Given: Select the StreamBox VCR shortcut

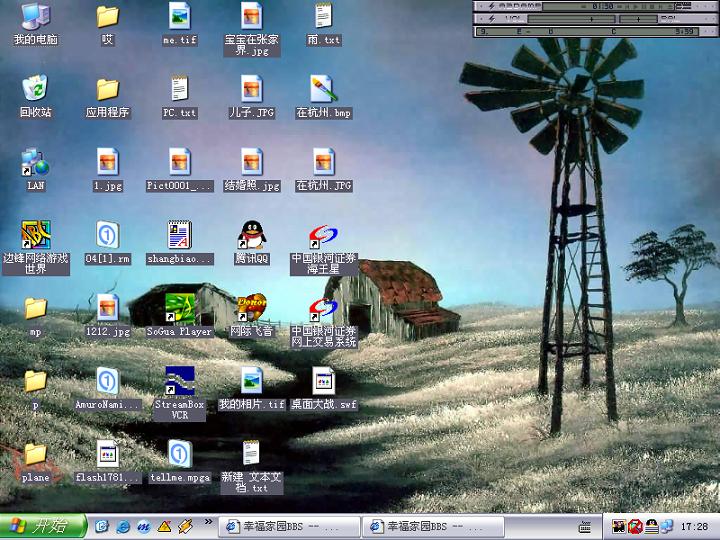Looking at the screenshot, I should tap(180, 394).
